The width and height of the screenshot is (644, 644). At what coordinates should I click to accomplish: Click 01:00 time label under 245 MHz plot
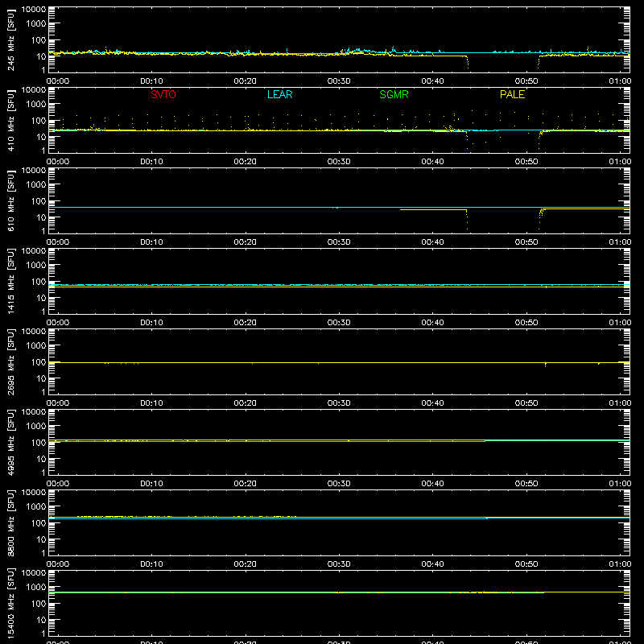(620, 81)
